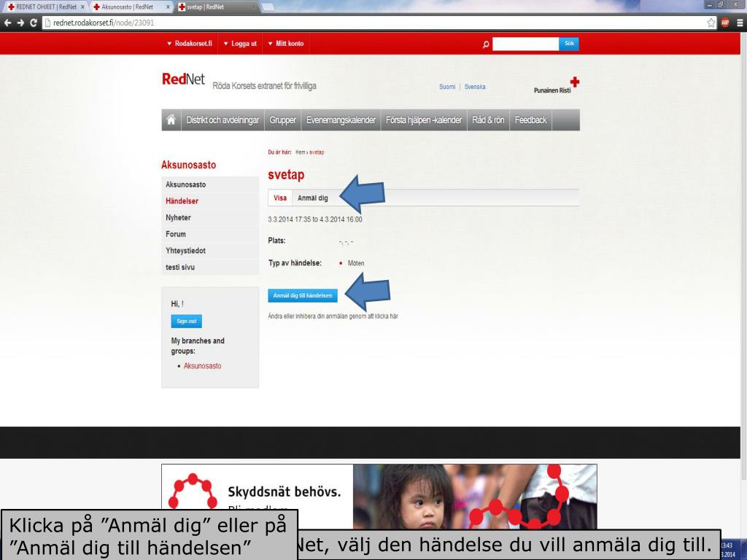Click the RedNet logo
This screenshot has height=560, width=747.
click(183, 79)
